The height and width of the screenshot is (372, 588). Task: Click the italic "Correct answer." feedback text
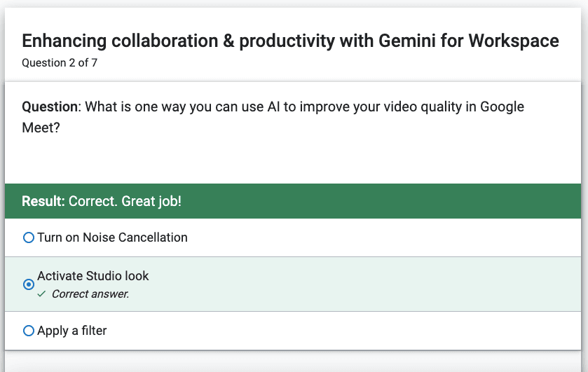tap(90, 294)
